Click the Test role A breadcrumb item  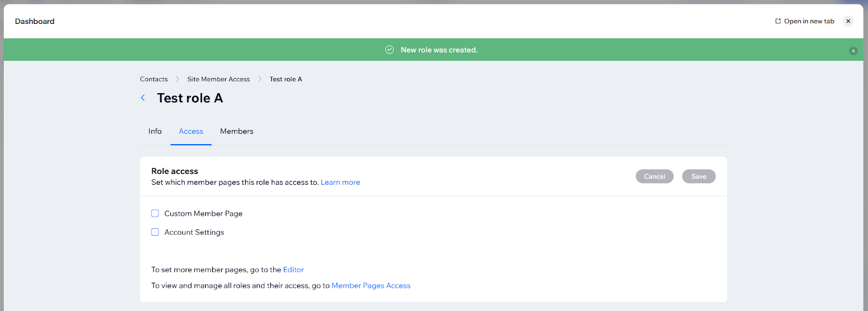point(286,79)
